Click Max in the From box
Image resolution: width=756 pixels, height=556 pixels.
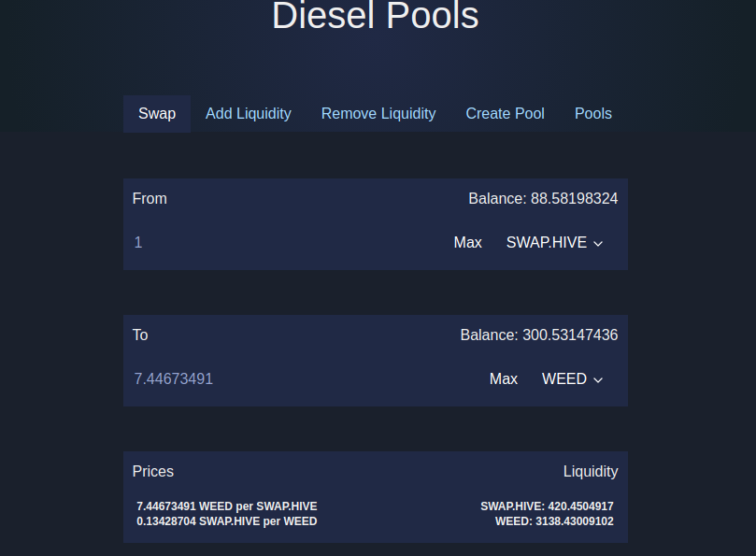tap(467, 243)
